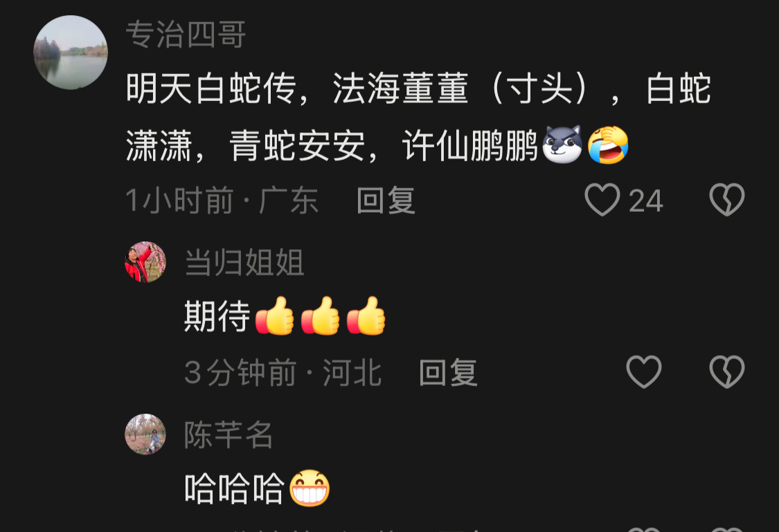The image size is (779, 532).
Task: View 专治四哥's lake avatar picture
Action: pos(71,52)
